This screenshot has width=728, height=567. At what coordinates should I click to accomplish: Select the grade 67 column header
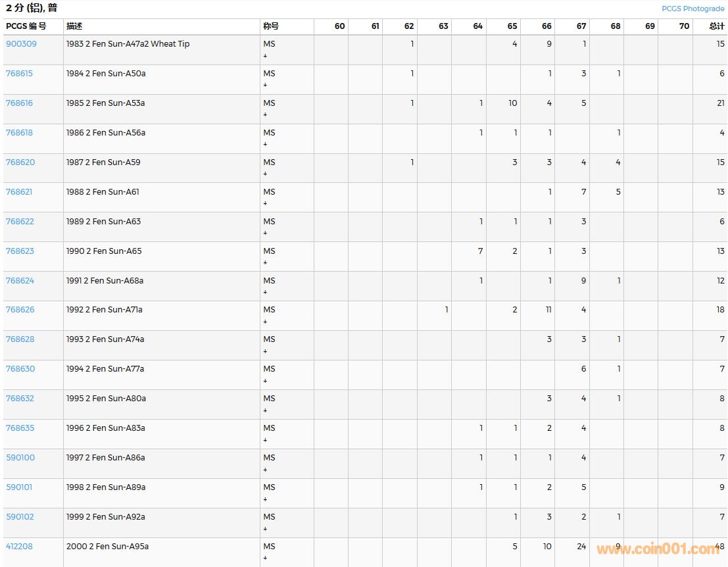pyautogui.click(x=581, y=26)
